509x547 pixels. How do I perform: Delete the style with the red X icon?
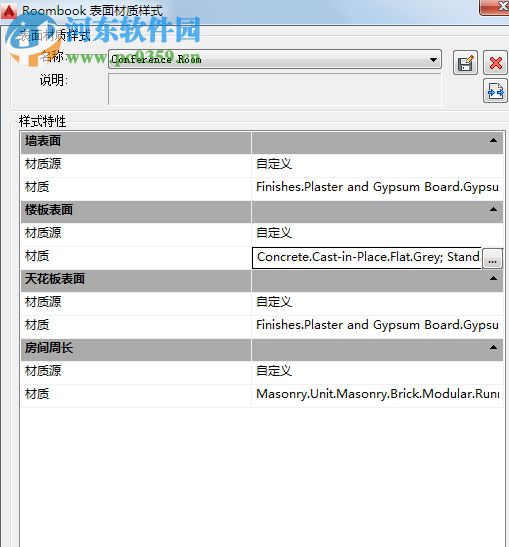(x=495, y=63)
